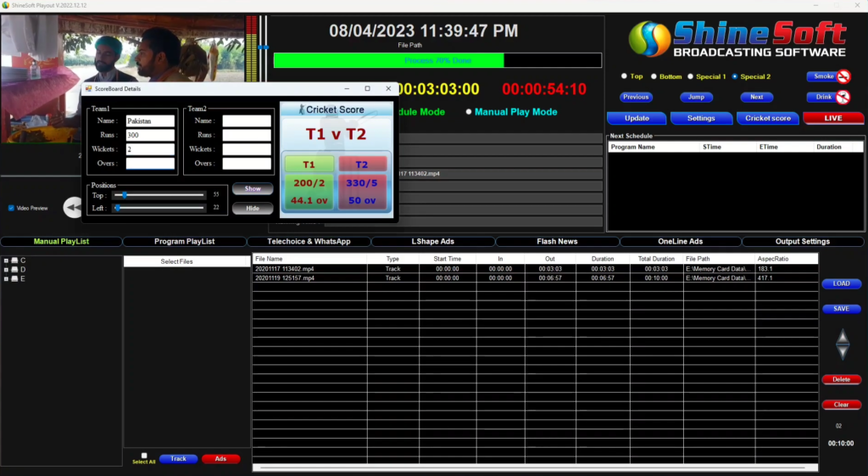Click the up arrow to move item up
The height and width of the screenshot is (476, 868).
pyautogui.click(x=842, y=337)
